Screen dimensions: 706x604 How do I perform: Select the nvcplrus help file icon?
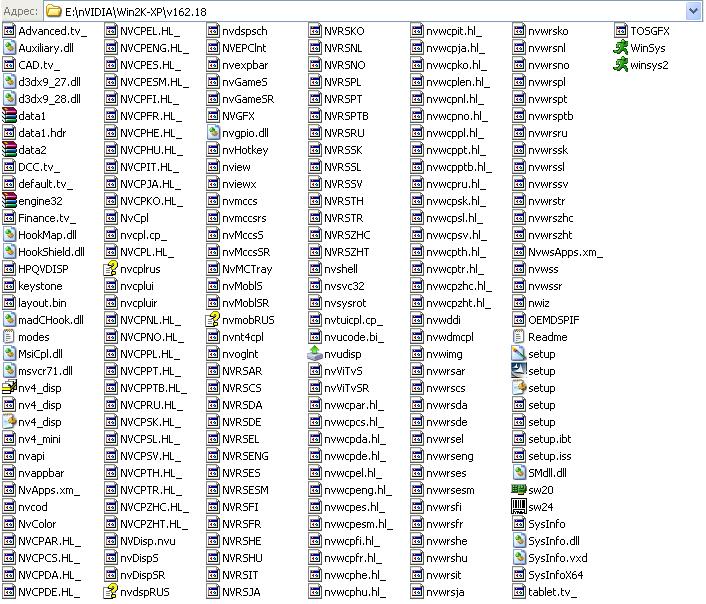[111, 269]
